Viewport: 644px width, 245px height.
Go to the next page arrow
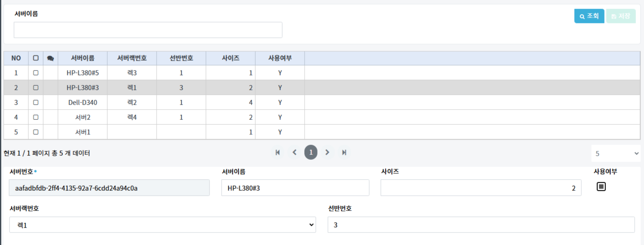point(327,153)
